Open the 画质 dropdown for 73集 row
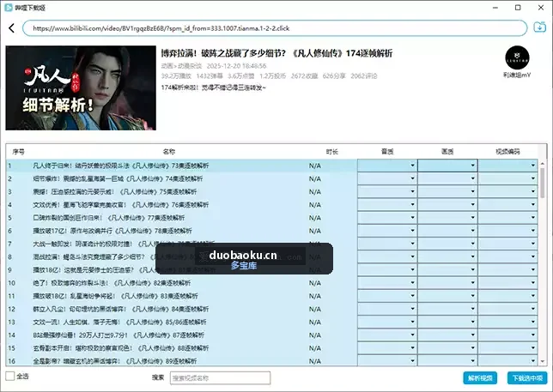 click(447, 166)
